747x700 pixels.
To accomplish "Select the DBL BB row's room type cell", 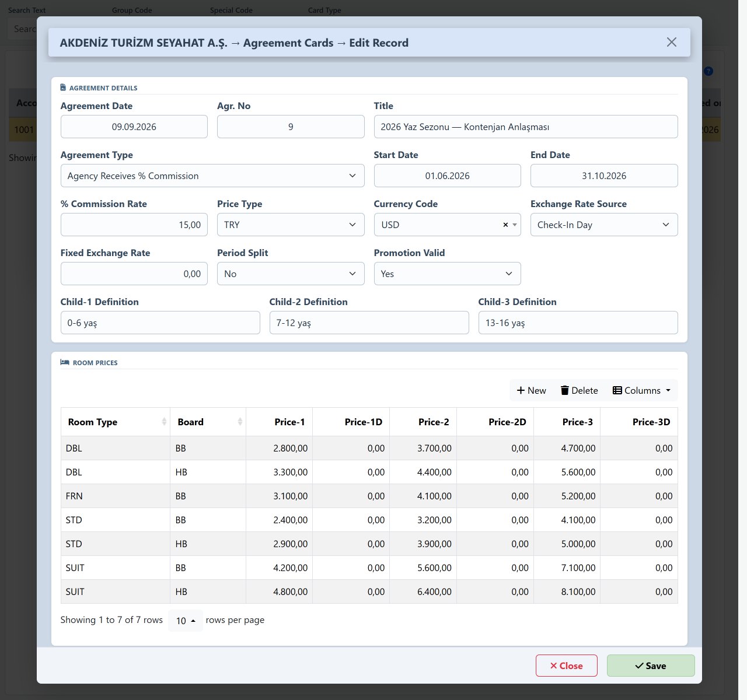I will tap(116, 448).
